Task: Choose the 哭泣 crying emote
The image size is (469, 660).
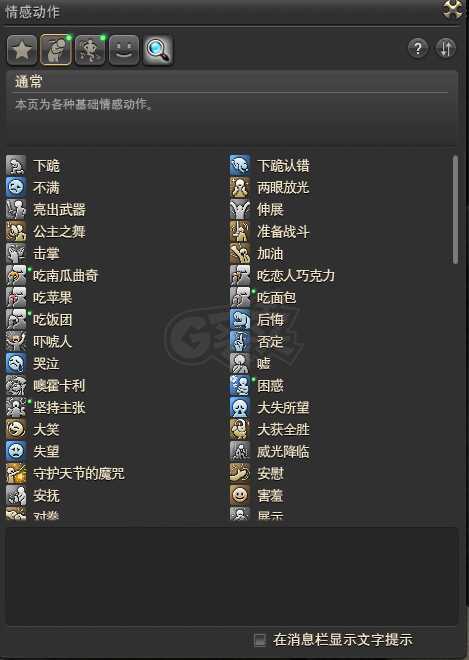Action: tap(33, 363)
